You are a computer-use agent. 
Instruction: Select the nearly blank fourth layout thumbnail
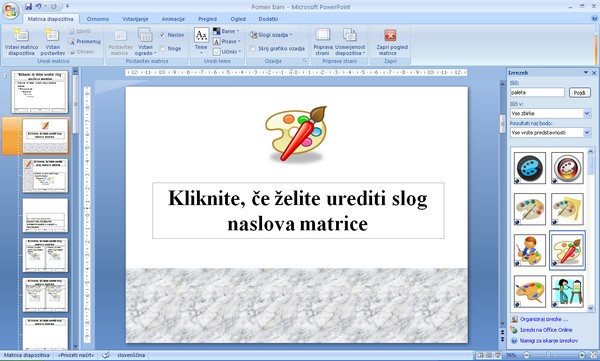click(45, 215)
